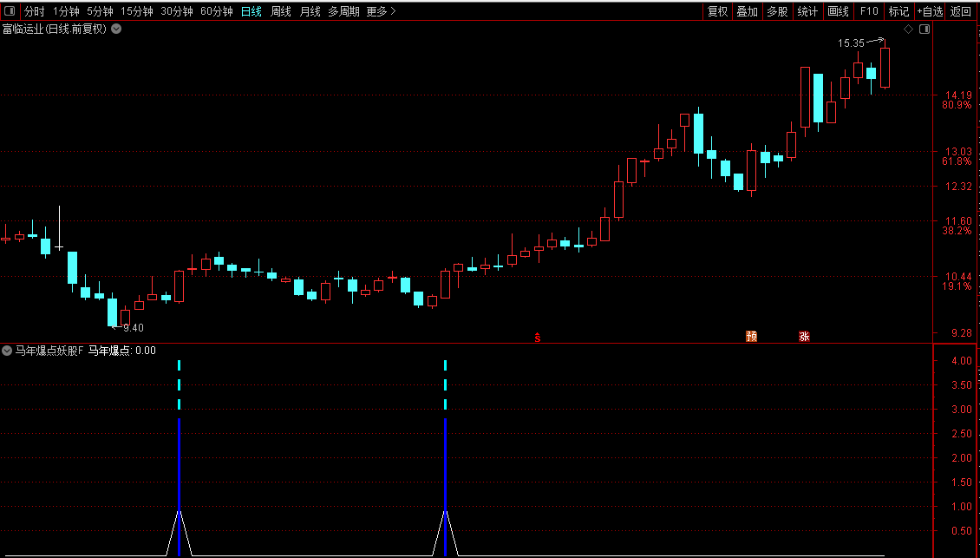Switch to 分时 intraday view
This screenshot has width=980, height=558.
[x=35, y=11]
